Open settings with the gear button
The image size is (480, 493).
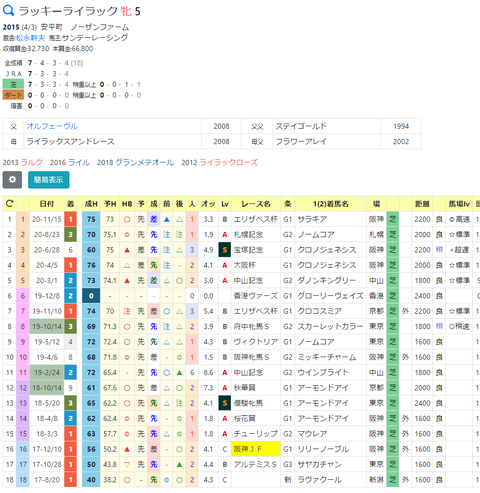pos(12,180)
